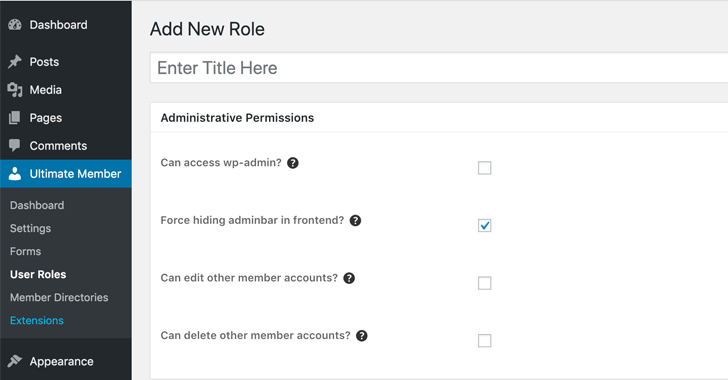Check Can delete other member accounts

tap(484, 341)
